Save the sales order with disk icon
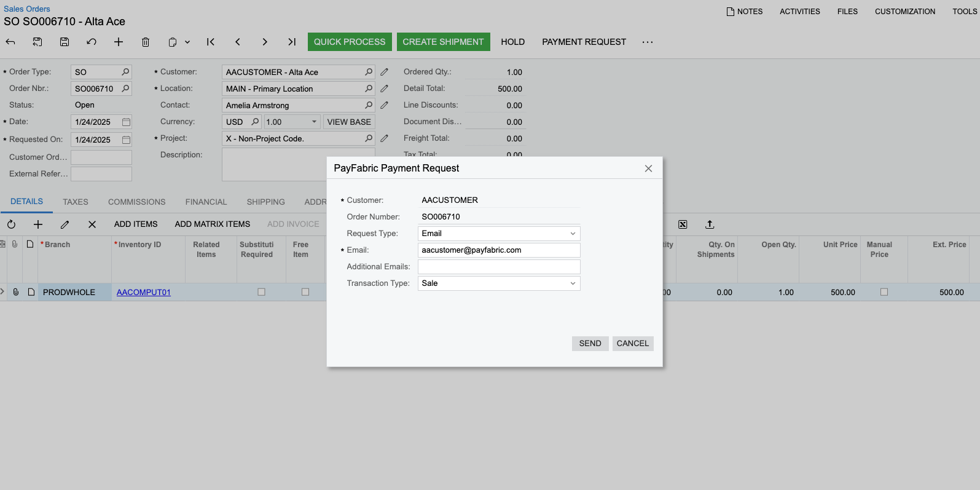Viewport: 980px width, 490px height. coord(65,42)
